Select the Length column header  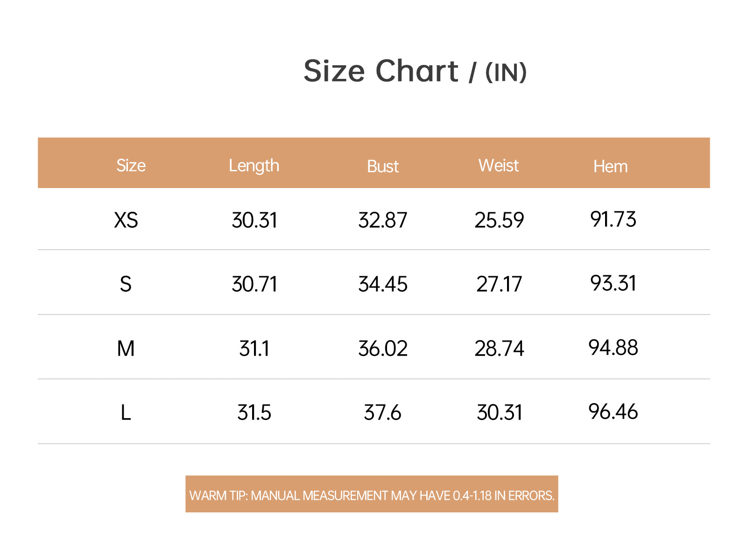click(254, 166)
